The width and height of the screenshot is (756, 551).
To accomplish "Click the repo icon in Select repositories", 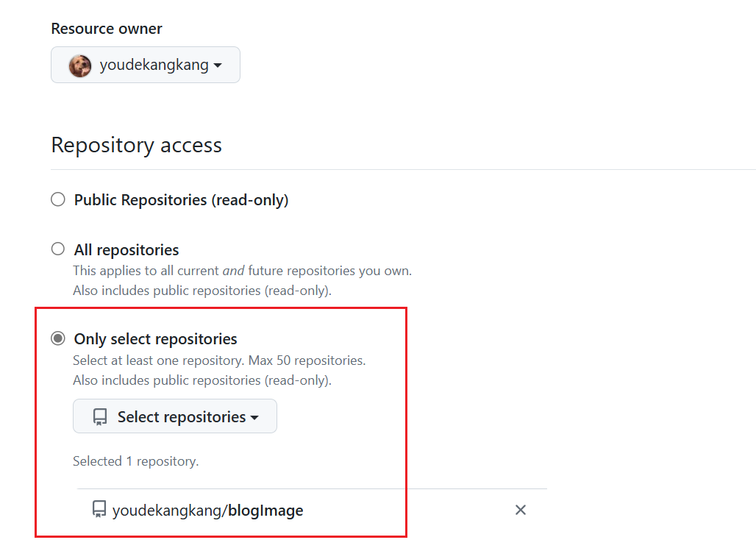I will (100, 417).
